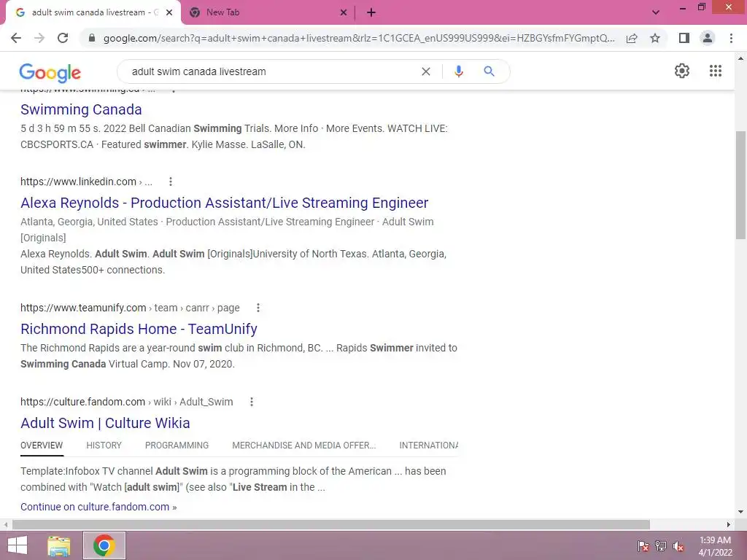Viewport: 747px width, 560px height.
Task: Open the Swimming Canada result
Action: 81,109
